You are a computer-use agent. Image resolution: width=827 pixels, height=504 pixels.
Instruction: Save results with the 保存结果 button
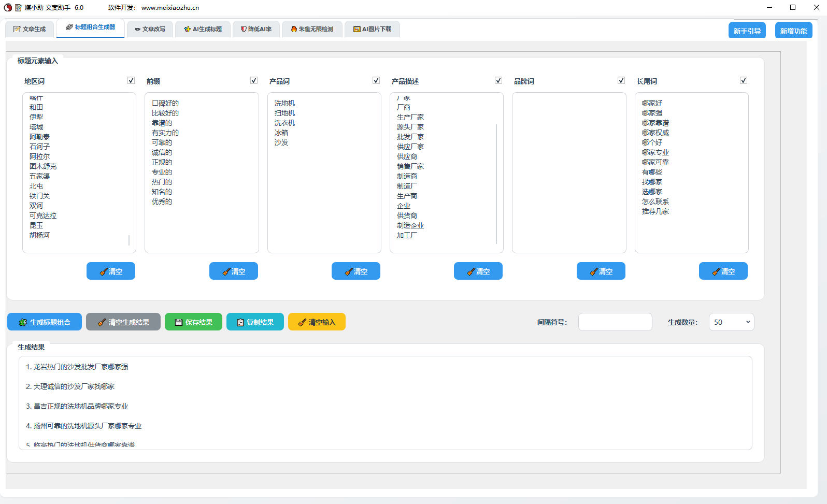pos(193,322)
